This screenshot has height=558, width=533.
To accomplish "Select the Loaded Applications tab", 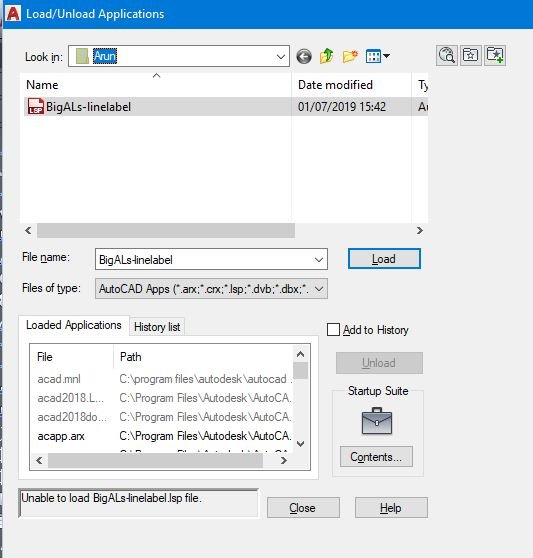I will (x=74, y=325).
